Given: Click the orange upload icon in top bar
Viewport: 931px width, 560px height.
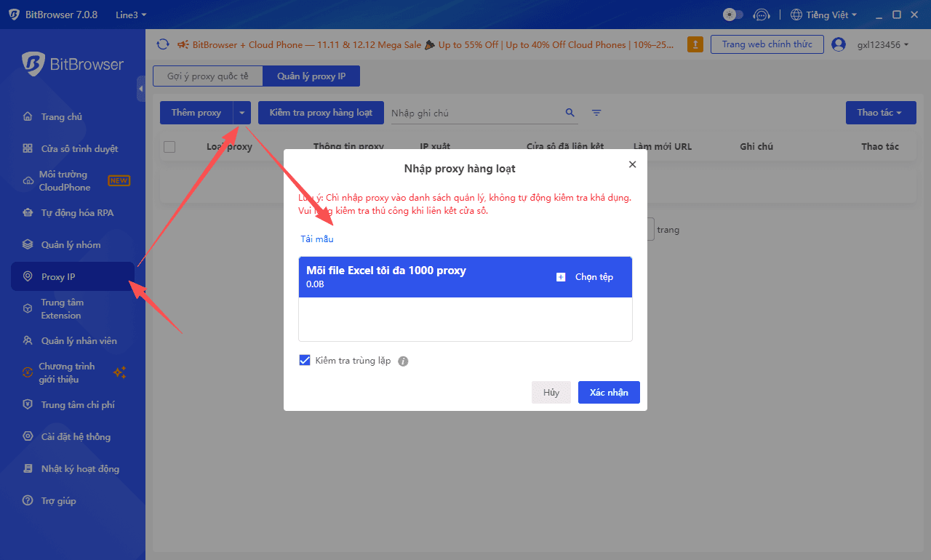Looking at the screenshot, I should tap(695, 44).
